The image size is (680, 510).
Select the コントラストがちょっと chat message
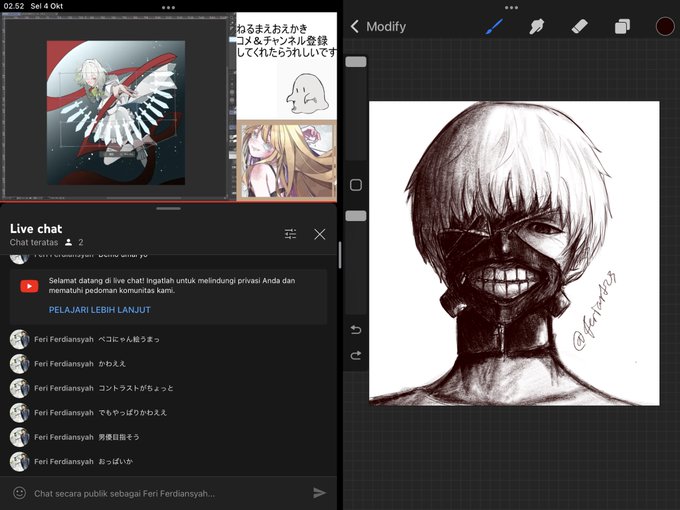(x=136, y=388)
